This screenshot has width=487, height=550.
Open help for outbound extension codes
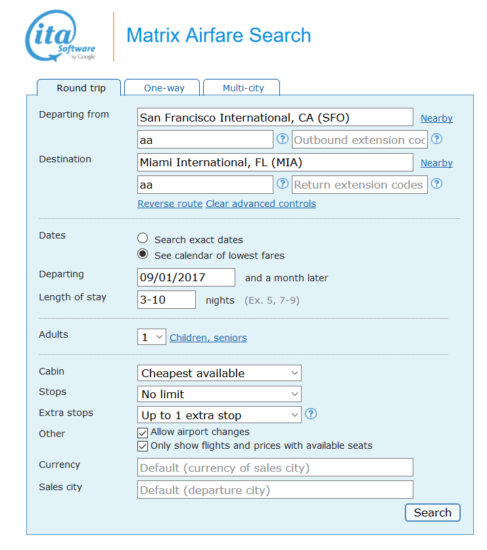(436, 139)
